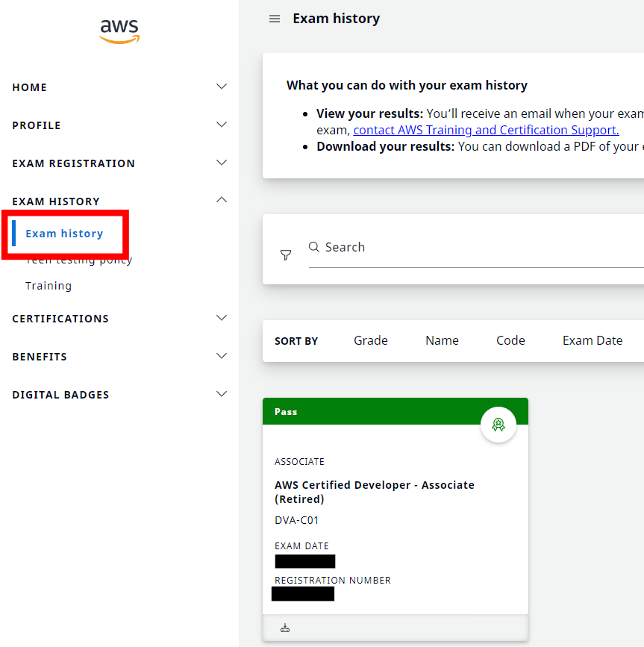The width and height of the screenshot is (644, 647).
Task: Open the HOME menu label
Action: 30,87
